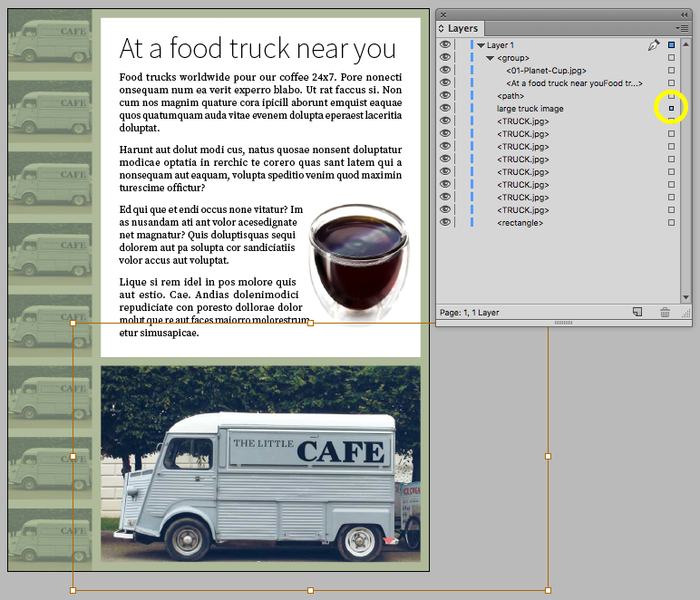The image size is (700, 600).
Task: Click the Layers panel scroll up arrow
Action: click(685, 44)
